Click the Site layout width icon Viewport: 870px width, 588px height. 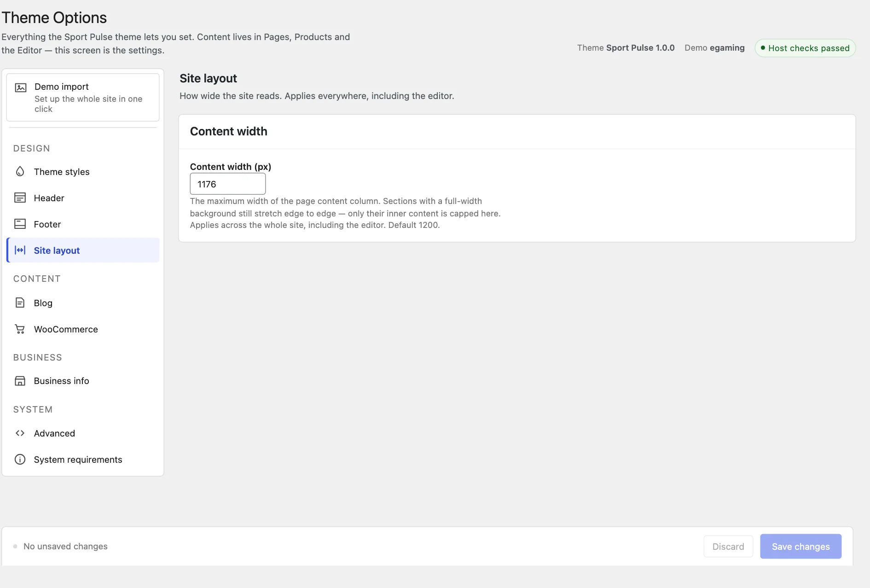tap(20, 250)
